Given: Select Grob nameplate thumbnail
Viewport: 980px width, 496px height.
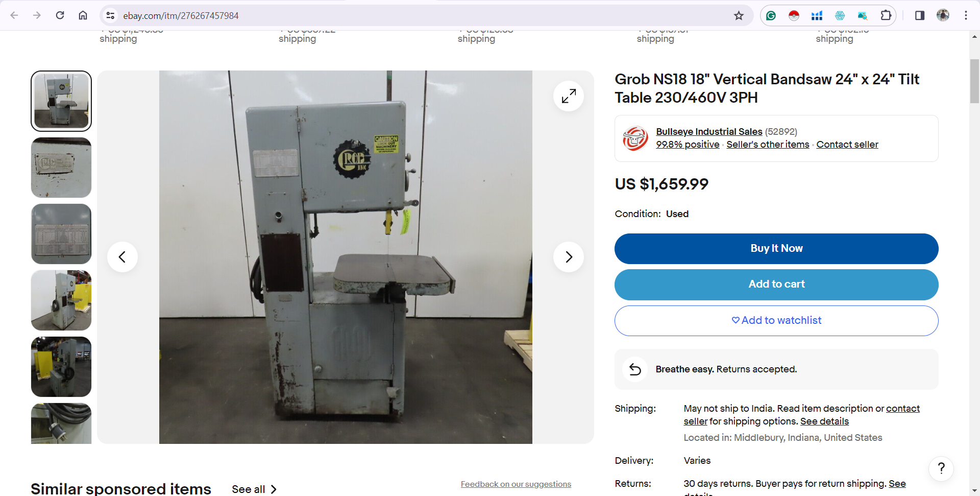Looking at the screenshot, I should tap(61, 168).
